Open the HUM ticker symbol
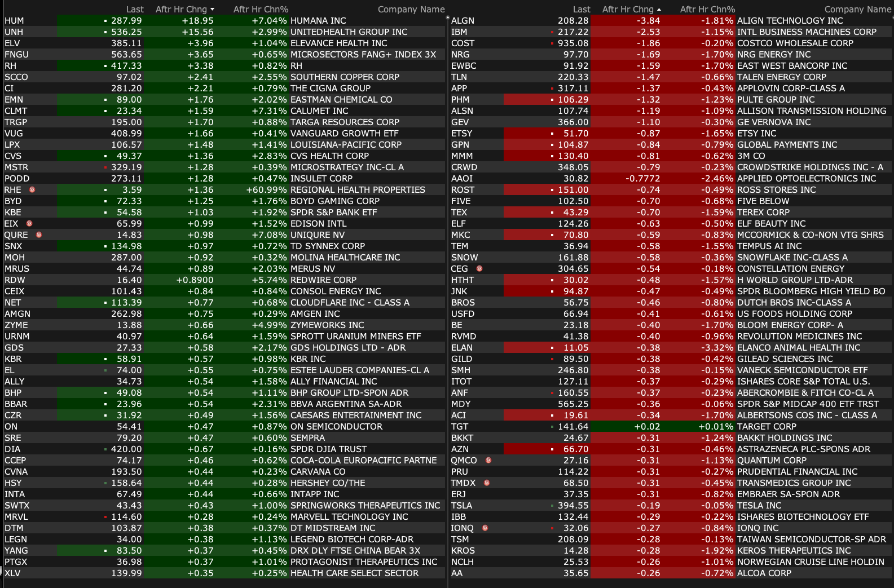894x588 pixels. pyautogui.click(x=14, y=21)
